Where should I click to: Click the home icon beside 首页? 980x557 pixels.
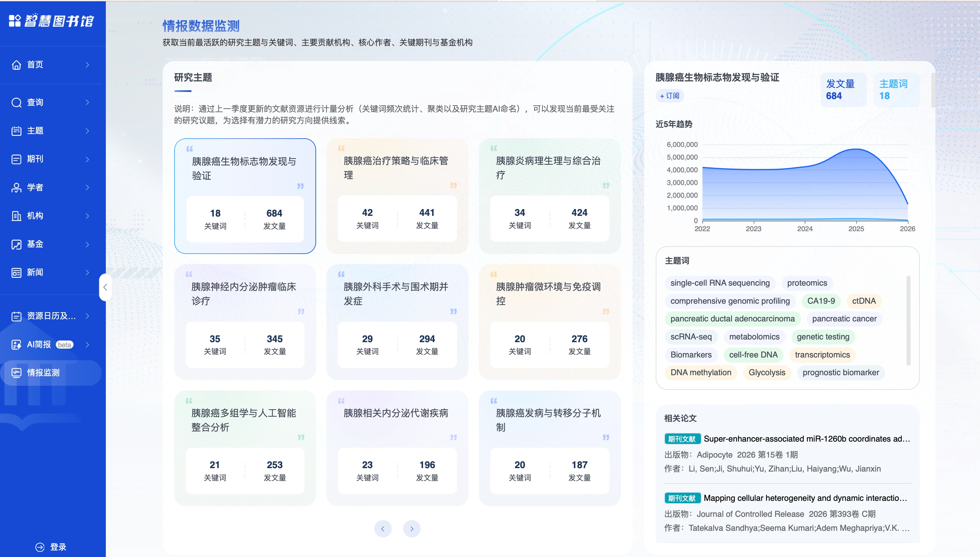(16, 65)
